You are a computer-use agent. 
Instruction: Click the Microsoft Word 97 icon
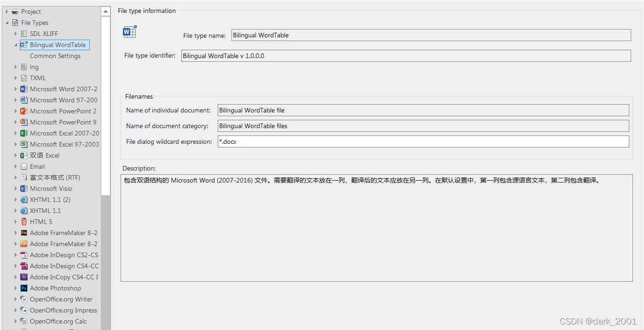(24, 100)
